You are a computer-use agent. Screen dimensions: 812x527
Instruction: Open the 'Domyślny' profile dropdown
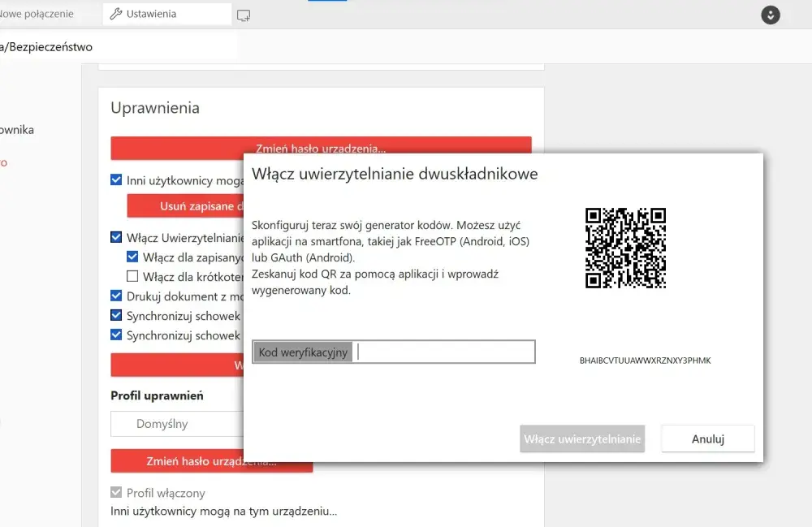(x=177, y=424)
